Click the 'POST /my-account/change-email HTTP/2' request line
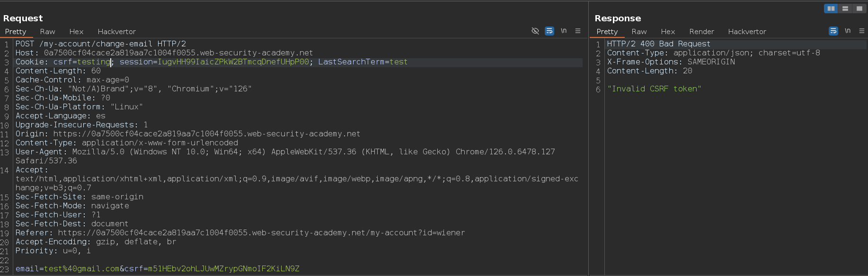868x276 pixels. [x=101, y=44]
